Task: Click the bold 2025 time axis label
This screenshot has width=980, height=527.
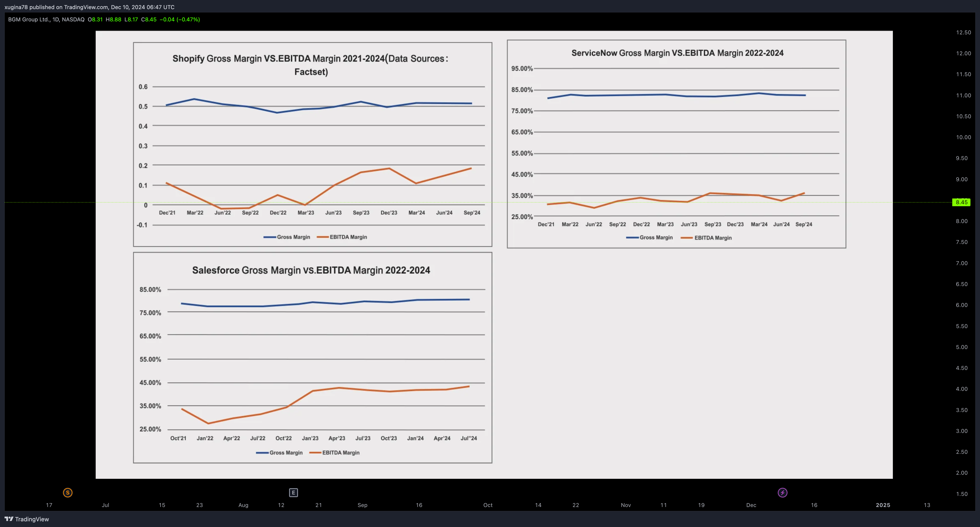Action: click(x=883, y=505)
